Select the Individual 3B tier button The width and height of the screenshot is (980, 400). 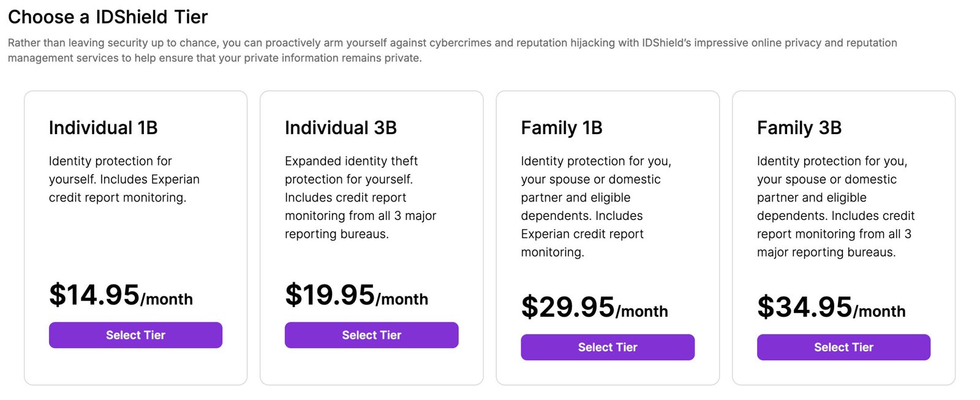371,335
